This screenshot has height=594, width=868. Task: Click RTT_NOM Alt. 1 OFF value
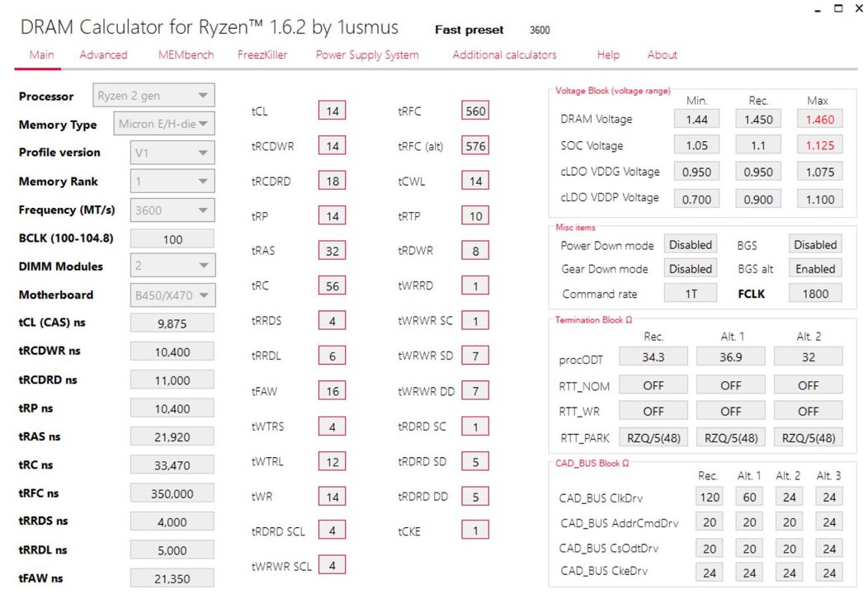[x=731, y=385]
